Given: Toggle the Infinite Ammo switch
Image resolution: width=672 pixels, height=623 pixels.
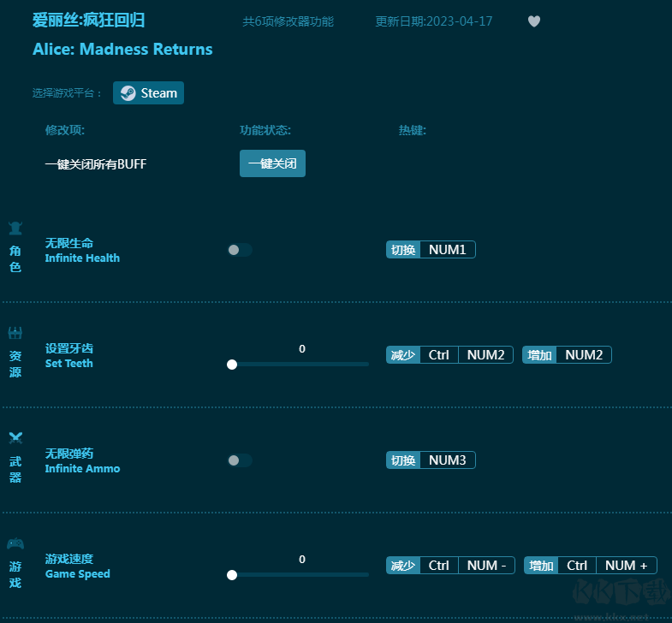Looking at the screenshot, I should point(240,460).
